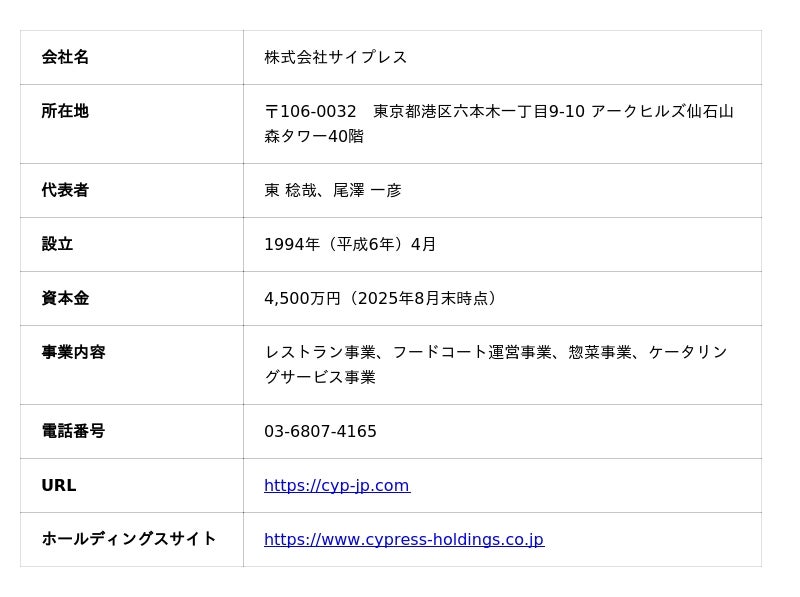Click the 資本金 header cell
The height and width of the screenshot is (597, 800).
point(132,298)
